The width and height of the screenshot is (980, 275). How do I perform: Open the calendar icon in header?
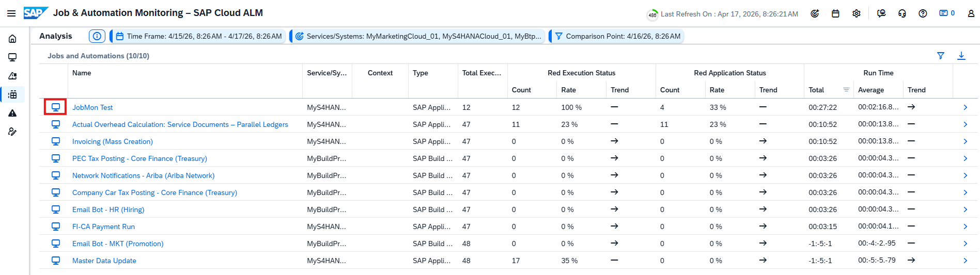coord(835,14)
